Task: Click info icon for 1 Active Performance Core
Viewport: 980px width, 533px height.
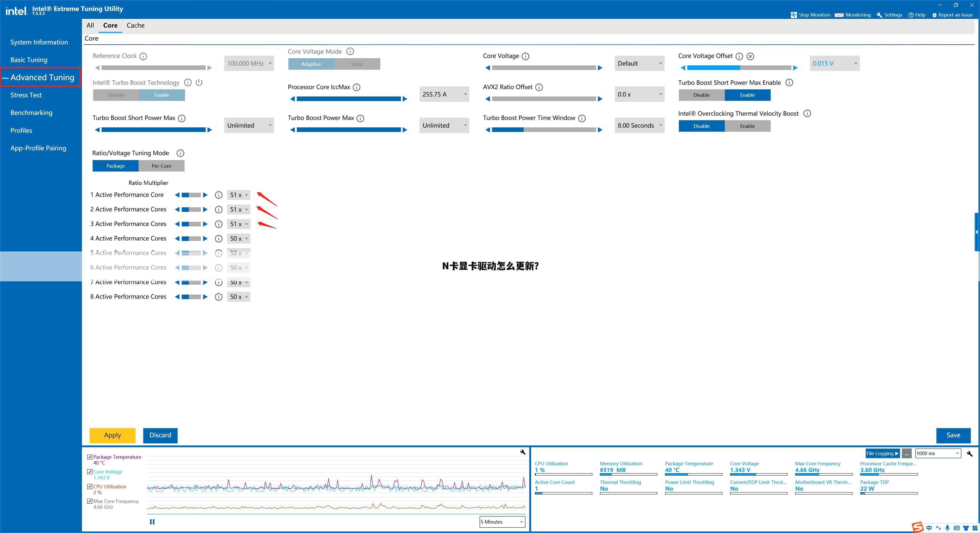Action: [x=218, y=195]
